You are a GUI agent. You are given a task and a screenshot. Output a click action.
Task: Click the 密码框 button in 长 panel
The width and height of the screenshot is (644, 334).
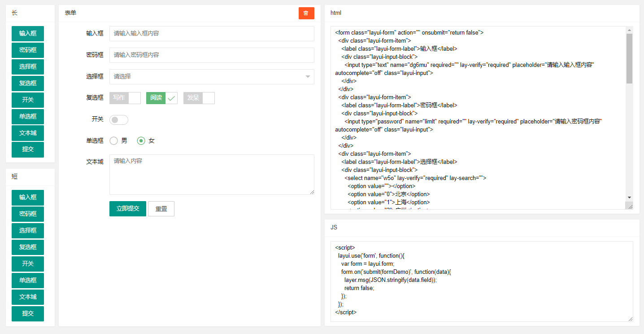coord(28,50)
